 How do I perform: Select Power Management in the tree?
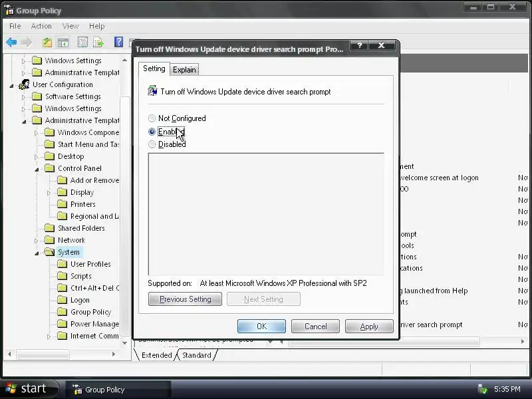click(x=94, y=324)
